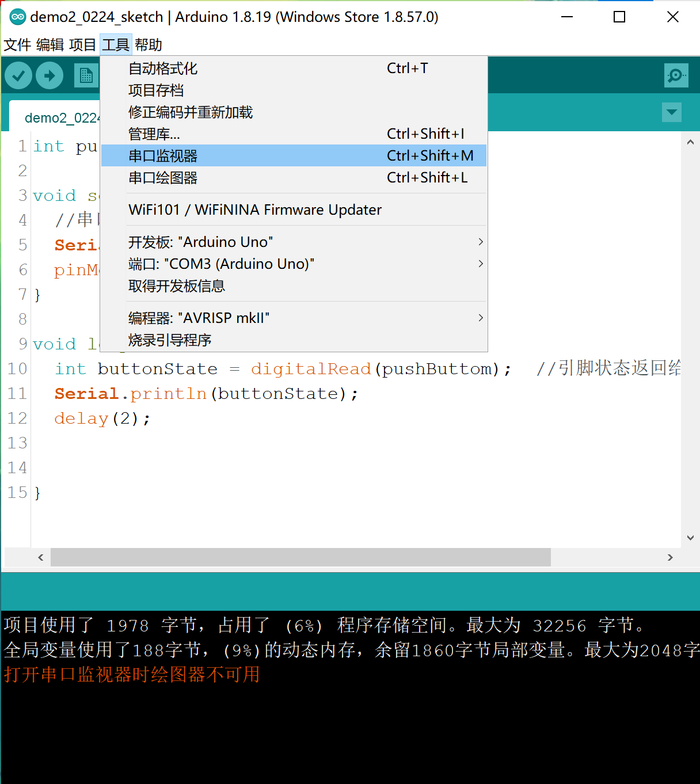Click the New sketch toolbar icon
The height and width of the screenshot is (784, 700).
click(x=86, y=75)
